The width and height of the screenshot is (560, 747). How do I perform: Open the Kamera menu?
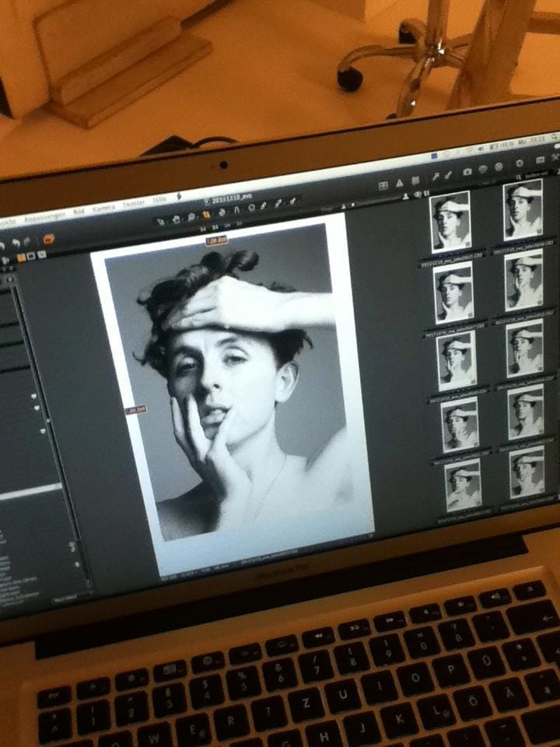point(103,208)
